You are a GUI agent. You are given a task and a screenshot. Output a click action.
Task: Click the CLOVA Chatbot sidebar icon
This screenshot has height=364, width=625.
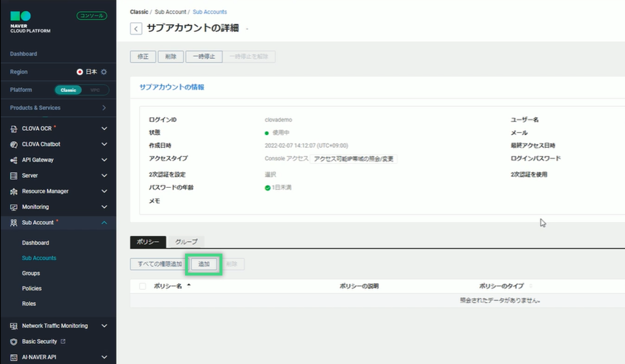14,144
